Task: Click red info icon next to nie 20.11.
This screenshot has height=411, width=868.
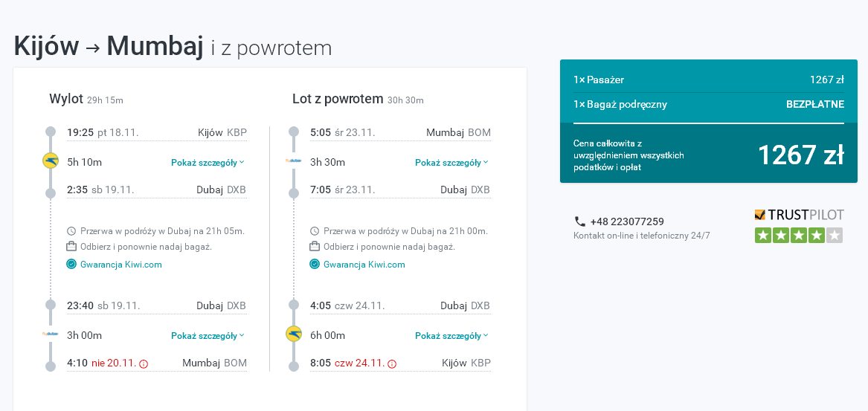Action: [144, 363]
